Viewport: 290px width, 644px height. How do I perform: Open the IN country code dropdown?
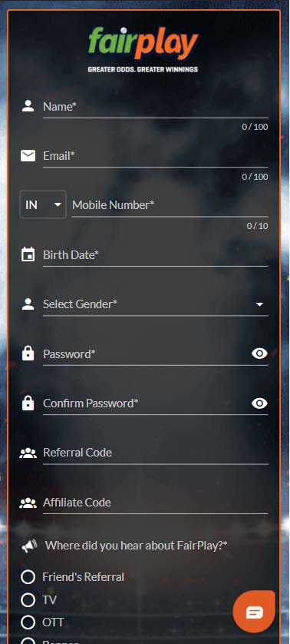pyautogui.click(x=43, y=204)
